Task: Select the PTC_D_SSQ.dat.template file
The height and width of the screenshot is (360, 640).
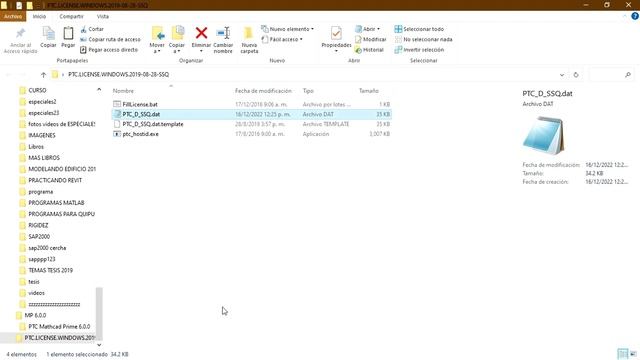Action: (251, 124)
